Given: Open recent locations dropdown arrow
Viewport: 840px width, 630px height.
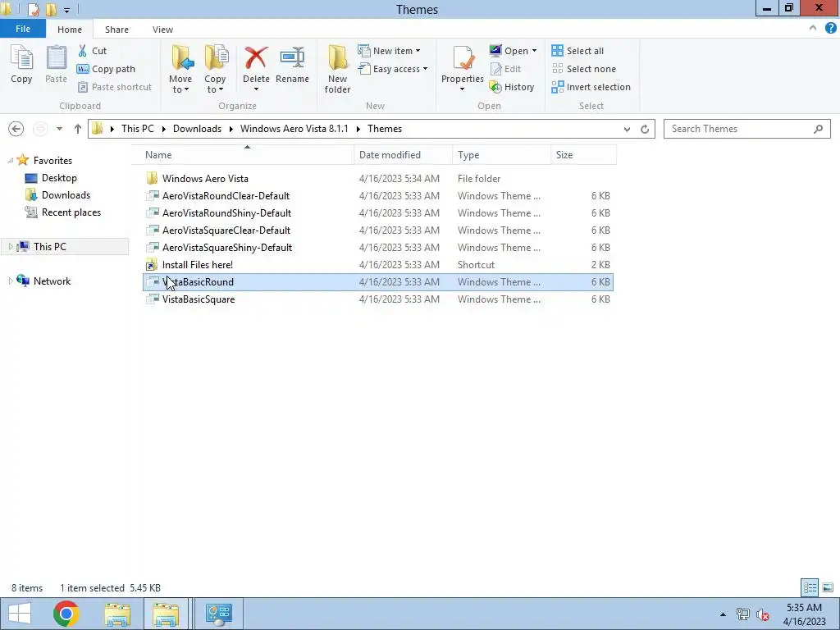Looking at the screenshot, I should coord(59,129).
